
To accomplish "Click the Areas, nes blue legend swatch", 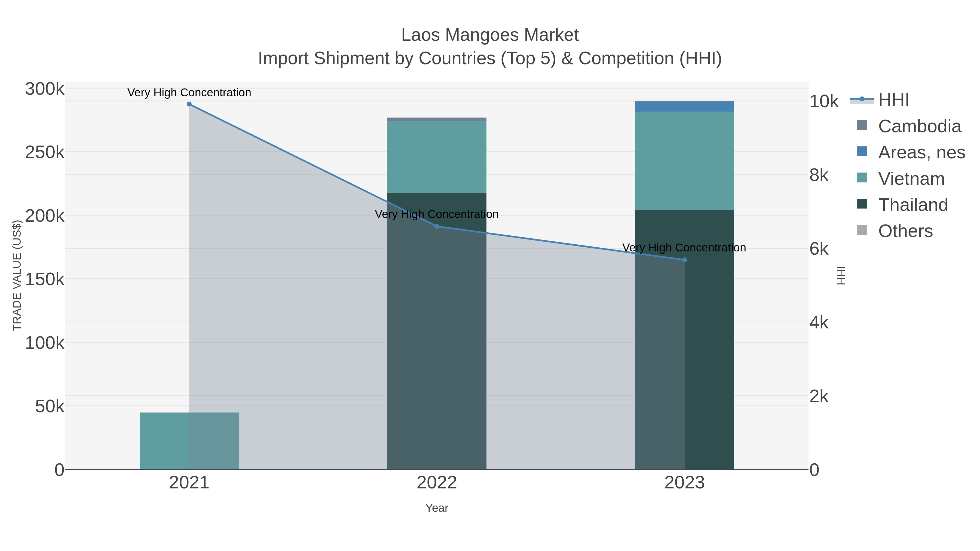I will click(862, 151).
